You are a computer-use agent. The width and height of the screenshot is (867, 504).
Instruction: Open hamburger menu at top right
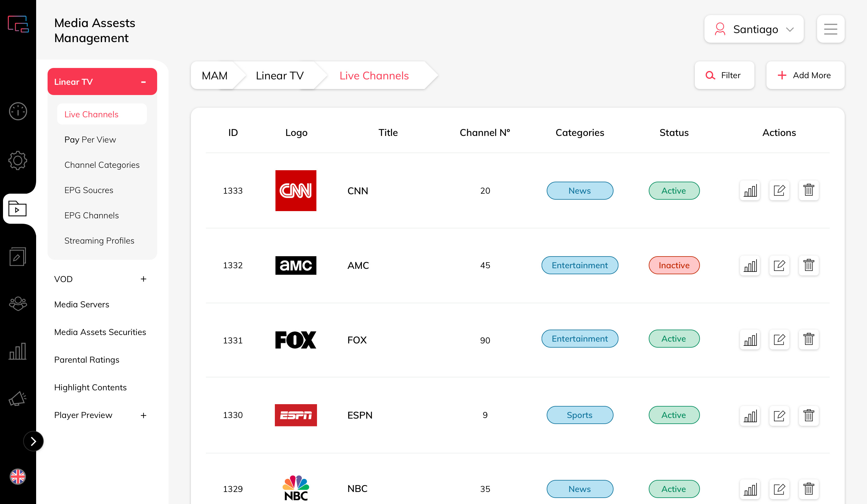click(831, 29)
